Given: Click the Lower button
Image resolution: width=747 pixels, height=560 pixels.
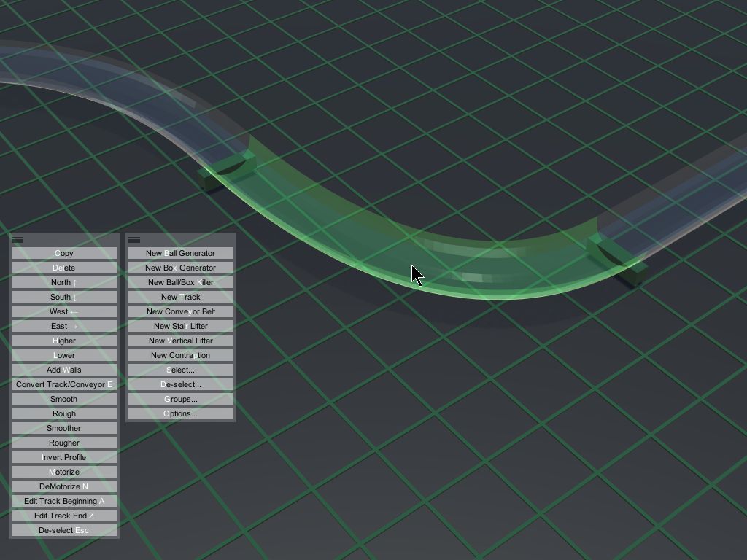Looking at the screenshot, I should (x=64, y=355).
